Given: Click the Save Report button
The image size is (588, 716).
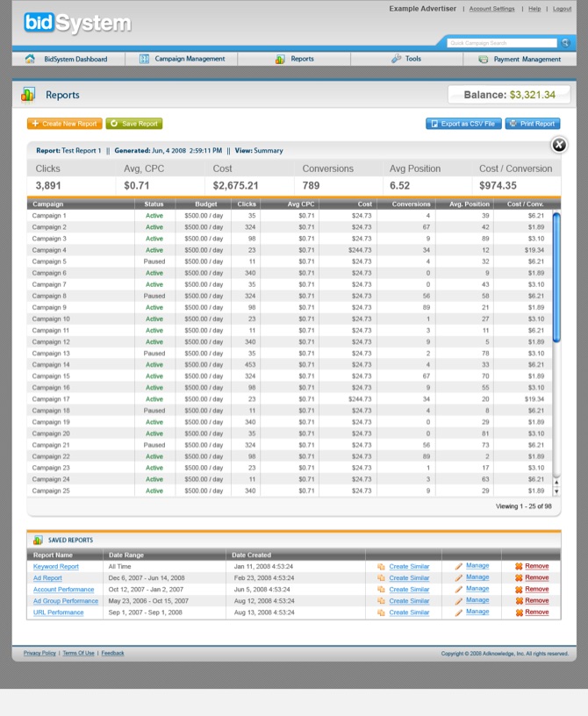Looking at the screenshot, I should (134, 124).
